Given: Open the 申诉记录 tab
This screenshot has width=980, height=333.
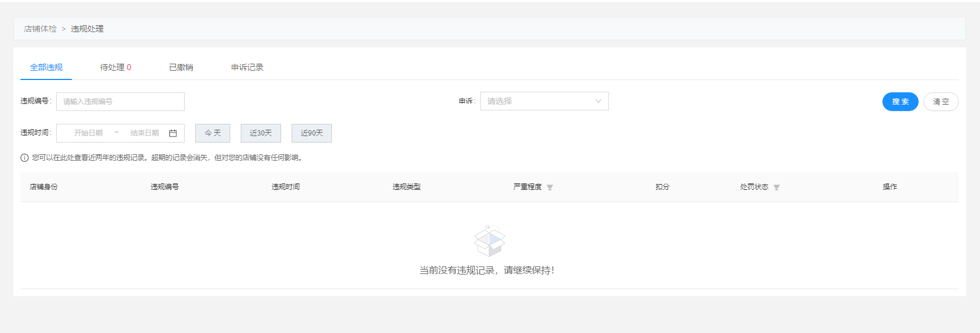Looking at the screenshot, I should coord(247,67).
